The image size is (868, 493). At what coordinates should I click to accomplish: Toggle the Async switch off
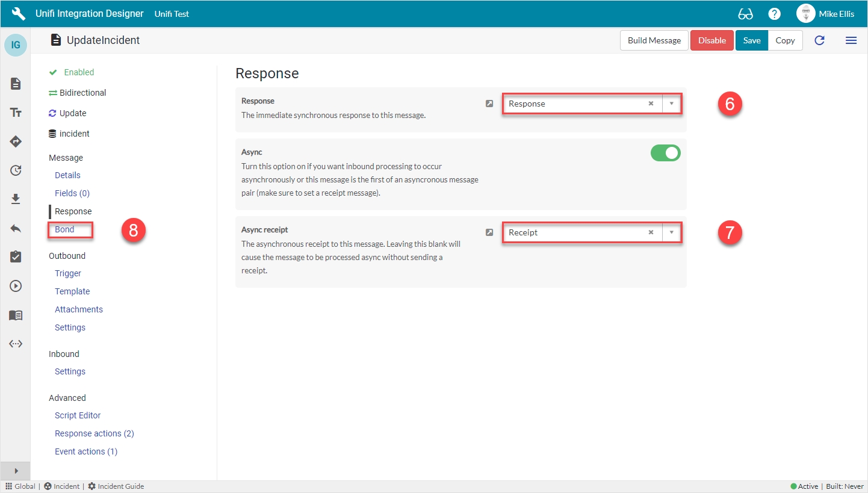pos(665,153)
